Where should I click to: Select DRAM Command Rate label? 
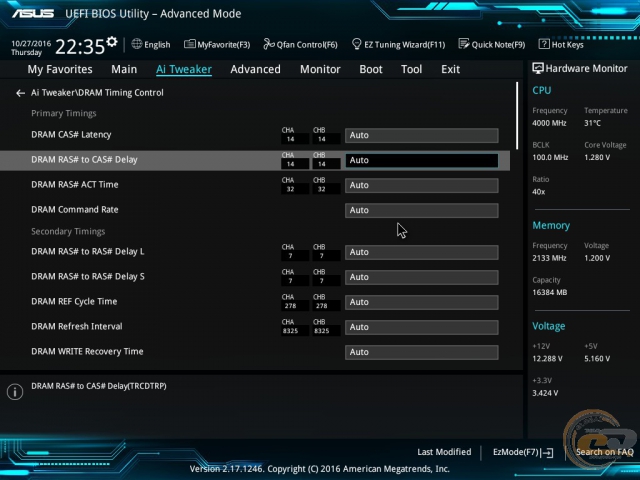pyautogui.click(x=75, y=210)
